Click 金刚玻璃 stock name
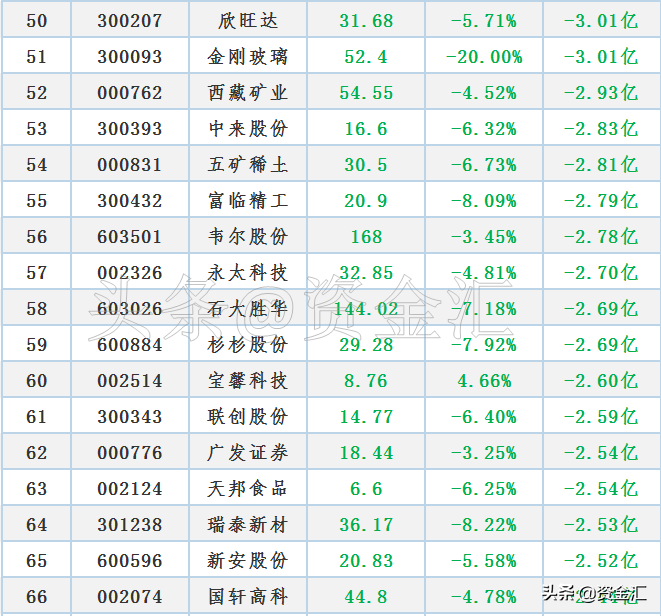The image size is (661, 616). point(248,56)
